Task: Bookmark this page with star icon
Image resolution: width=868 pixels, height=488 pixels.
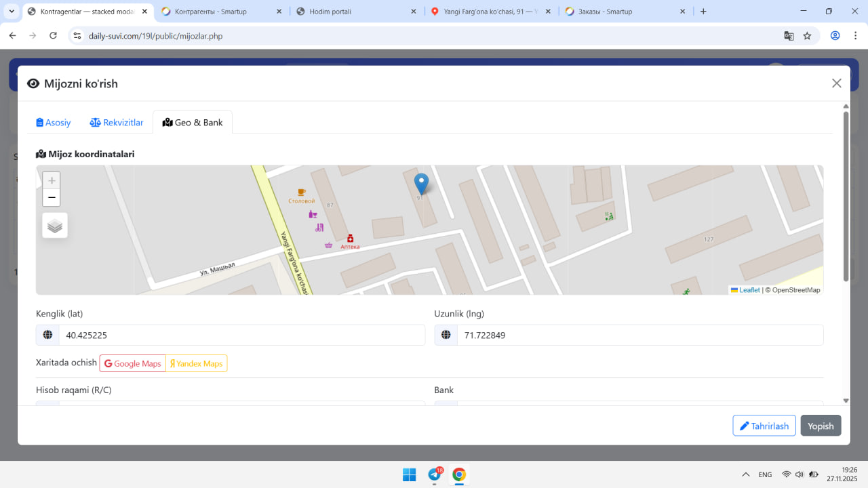Action: point(807,36)
